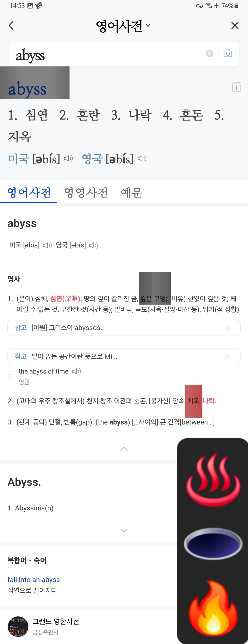Image resolution: width=248 pixels, height=644 pixels.
Task: Clear the abyss search text
Action: tap(210, 53)
